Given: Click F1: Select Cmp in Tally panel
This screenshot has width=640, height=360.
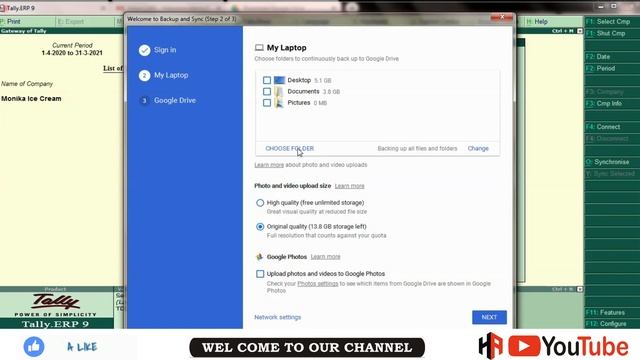Looking at the screenshot, I should (x=608, y=22).
